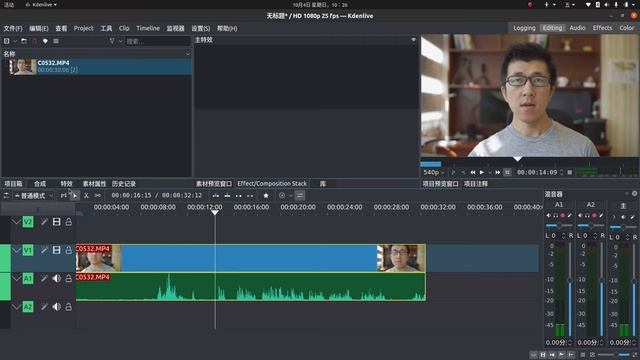Open the 编辑(E) menu

click(39, 29)
